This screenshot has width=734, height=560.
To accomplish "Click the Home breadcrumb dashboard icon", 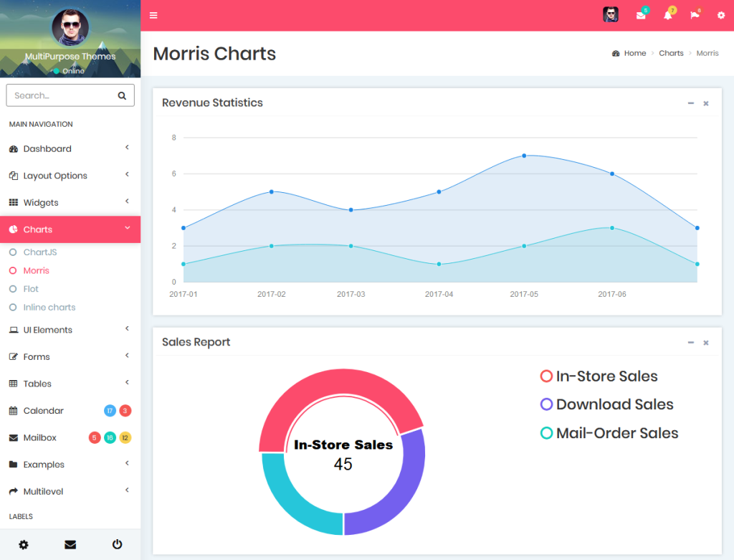I will pyautogui.click(x=616, y=53).
